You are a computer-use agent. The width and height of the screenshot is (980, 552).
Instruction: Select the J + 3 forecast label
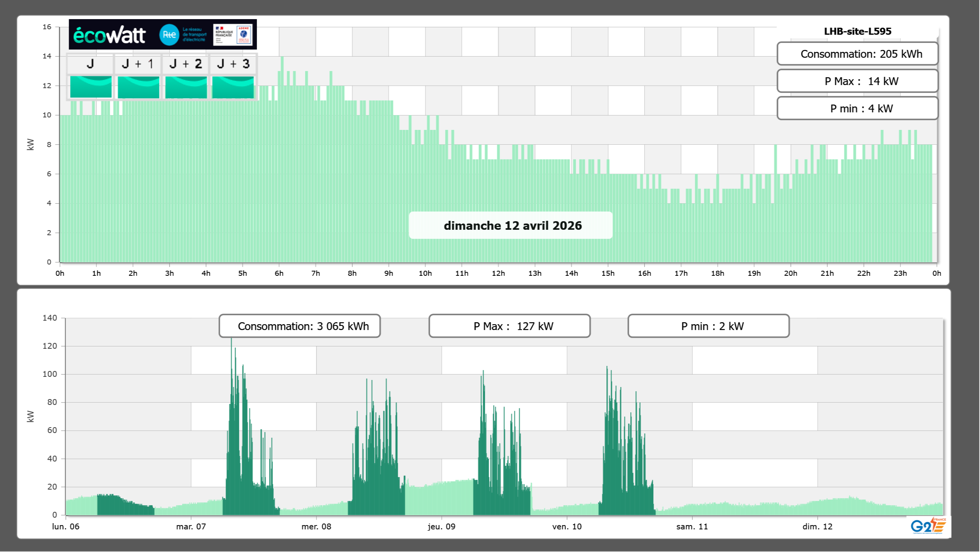[233, 64]
